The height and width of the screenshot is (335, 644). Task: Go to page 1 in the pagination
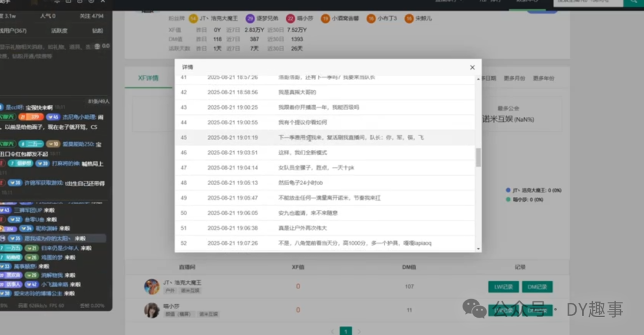pos(346,331)
